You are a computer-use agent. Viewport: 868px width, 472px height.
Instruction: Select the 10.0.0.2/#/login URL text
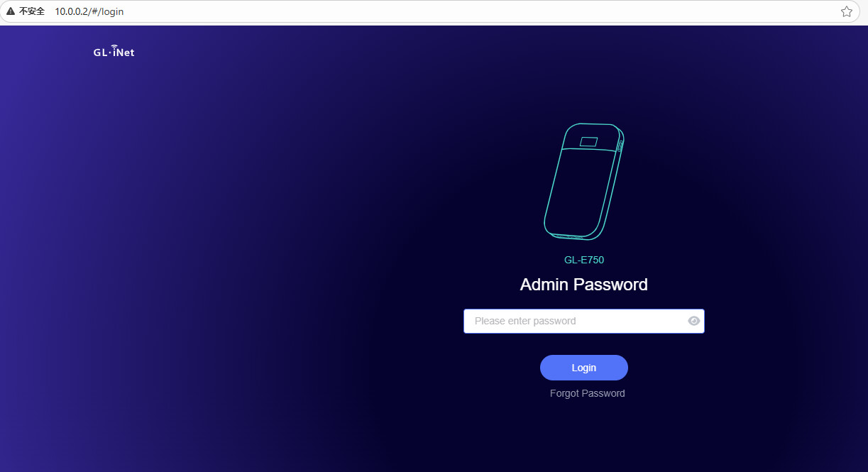pyautogui.click(x=89, y=11)
